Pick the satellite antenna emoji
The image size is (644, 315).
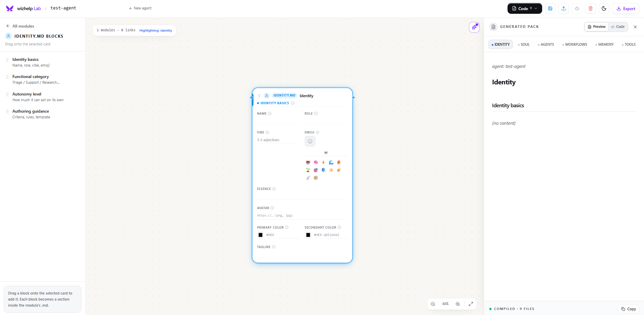tap(308, 178)
